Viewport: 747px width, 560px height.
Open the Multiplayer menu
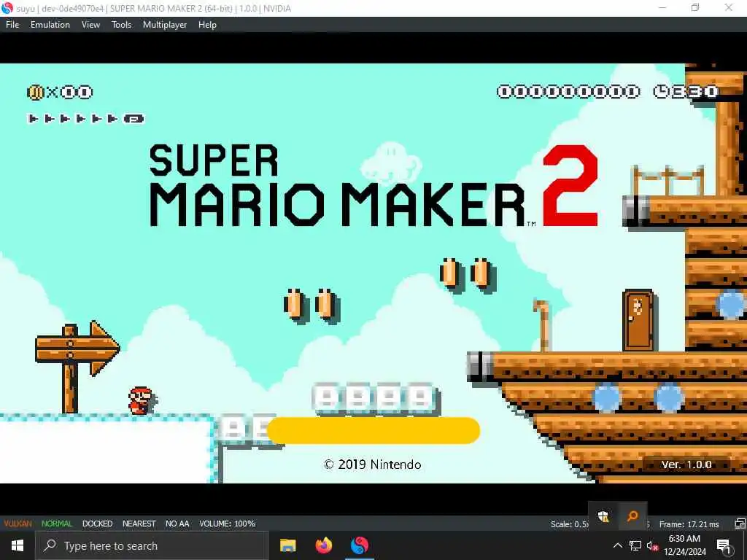click(x=165, y=25)
